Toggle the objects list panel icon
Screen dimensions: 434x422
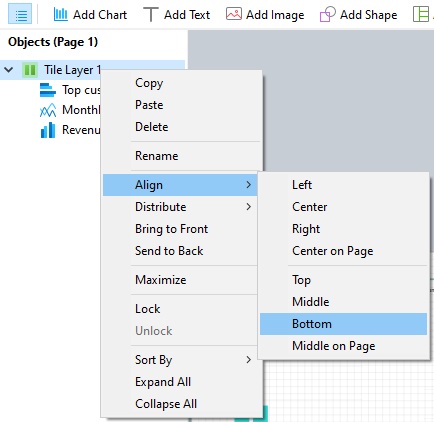coord(20,15)
